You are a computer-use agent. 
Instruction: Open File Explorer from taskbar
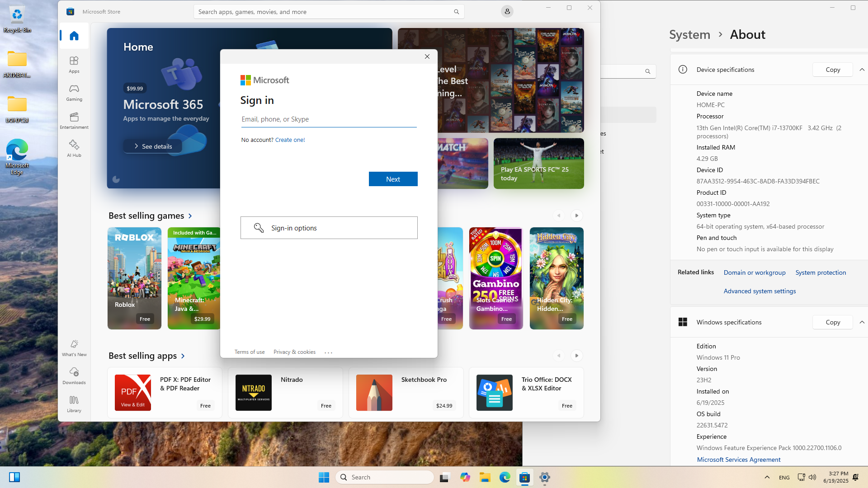tap(485, 477)
